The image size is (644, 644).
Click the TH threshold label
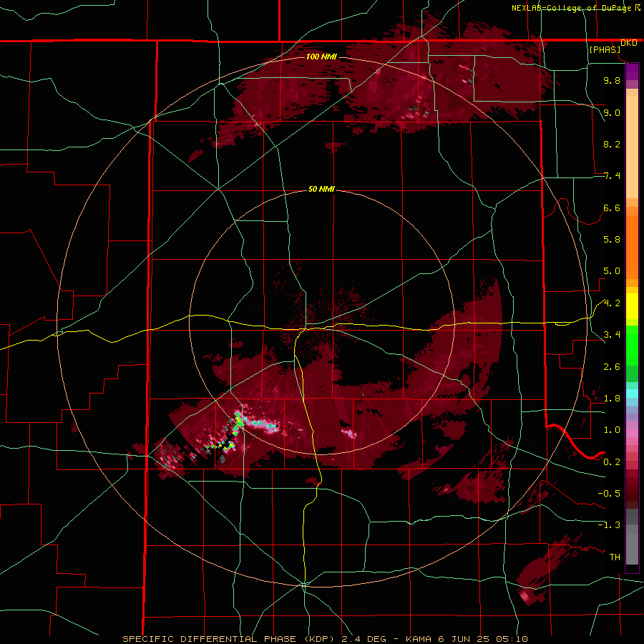coord(615,557)
